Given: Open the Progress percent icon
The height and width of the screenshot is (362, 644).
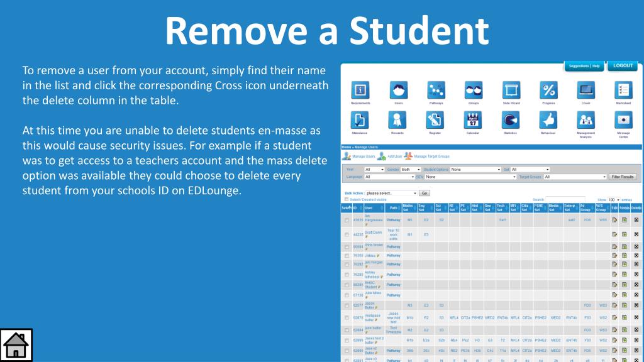Looking at the screenshot, I should click(548, 90).
